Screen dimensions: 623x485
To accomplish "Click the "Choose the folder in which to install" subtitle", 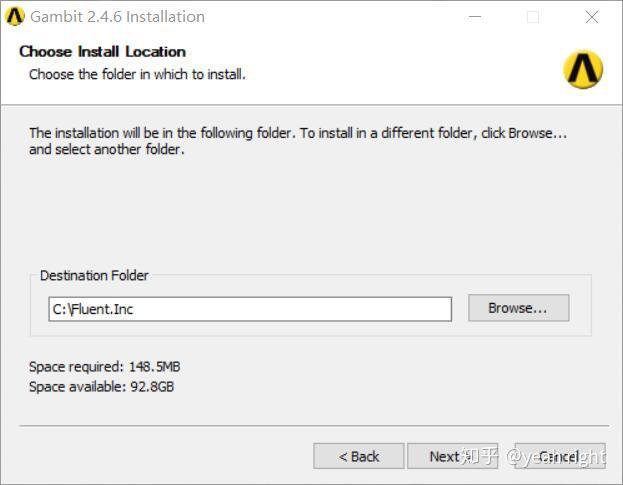I will pos(137,74).
